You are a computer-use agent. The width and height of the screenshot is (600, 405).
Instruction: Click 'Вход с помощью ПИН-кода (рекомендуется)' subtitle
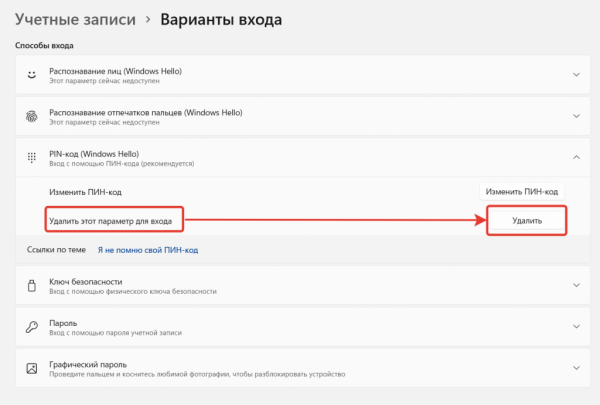pyautogui.click(x=122, y=164)
